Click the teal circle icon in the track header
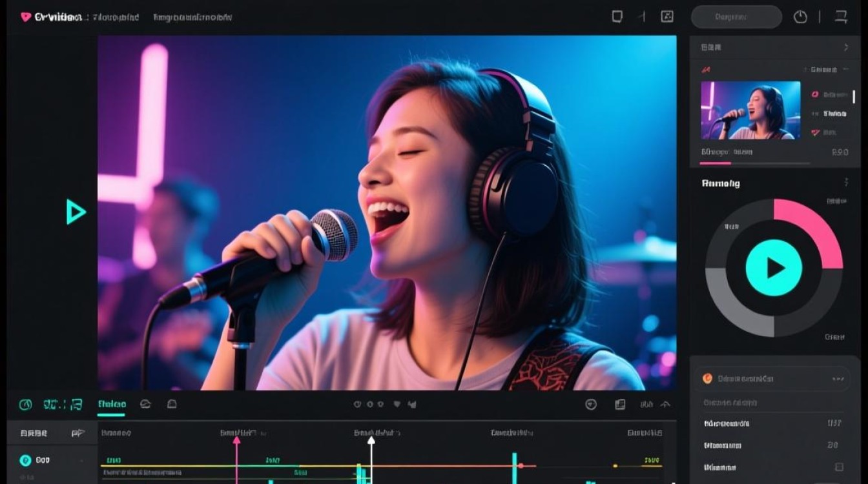Image resolution: width=868 pixels, height=484 pixels. [x=25, y=460]
